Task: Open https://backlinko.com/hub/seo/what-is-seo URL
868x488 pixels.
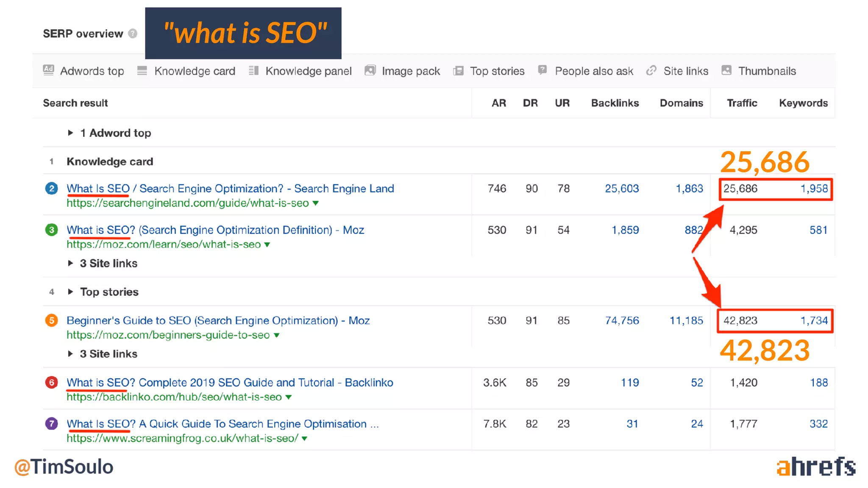Action: [174, 397]
